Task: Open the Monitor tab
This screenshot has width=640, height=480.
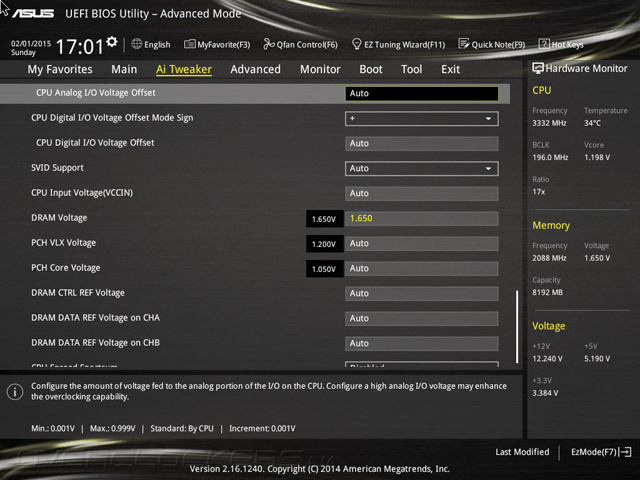Action: tap(320, 69)
